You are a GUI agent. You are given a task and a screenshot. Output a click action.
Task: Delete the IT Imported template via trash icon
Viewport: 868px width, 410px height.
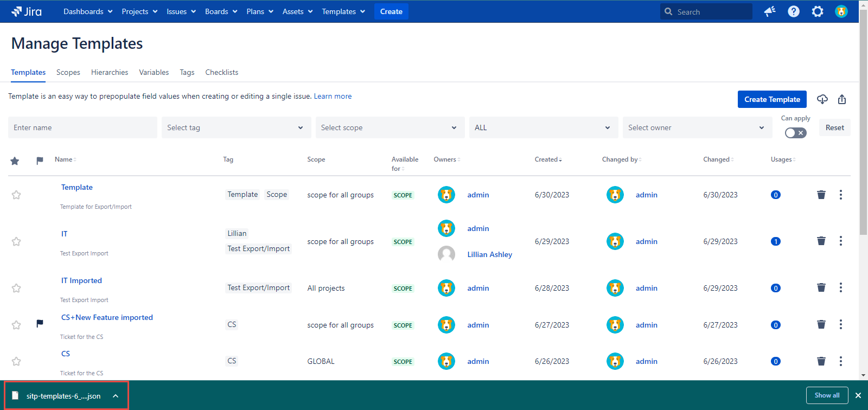coord(821,288)
